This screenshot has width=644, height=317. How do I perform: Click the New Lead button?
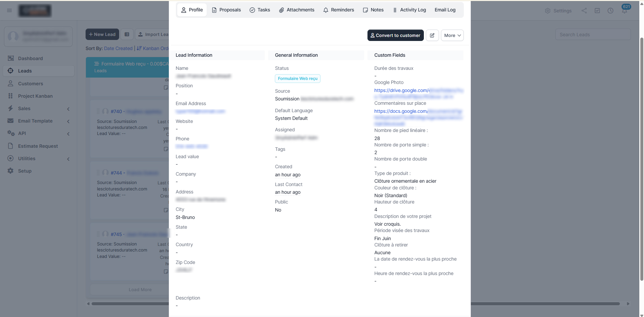point(102,34)
